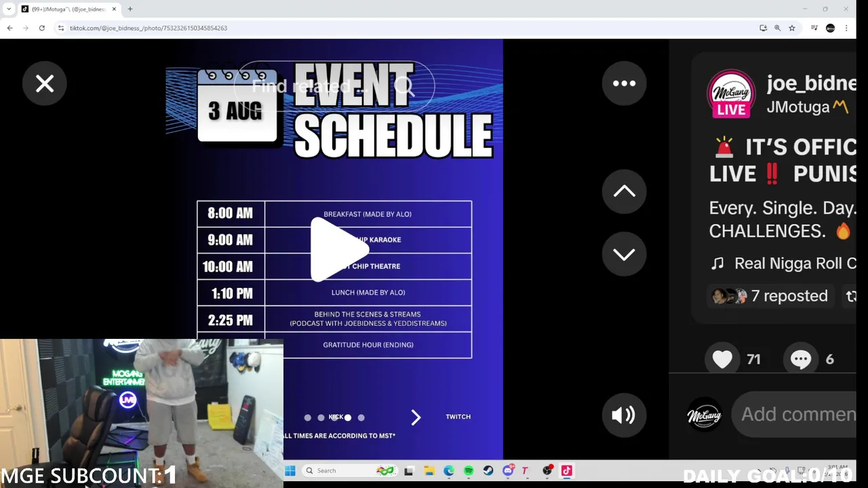
Task: Open Discord from taskbar
Action: [508, 471]
